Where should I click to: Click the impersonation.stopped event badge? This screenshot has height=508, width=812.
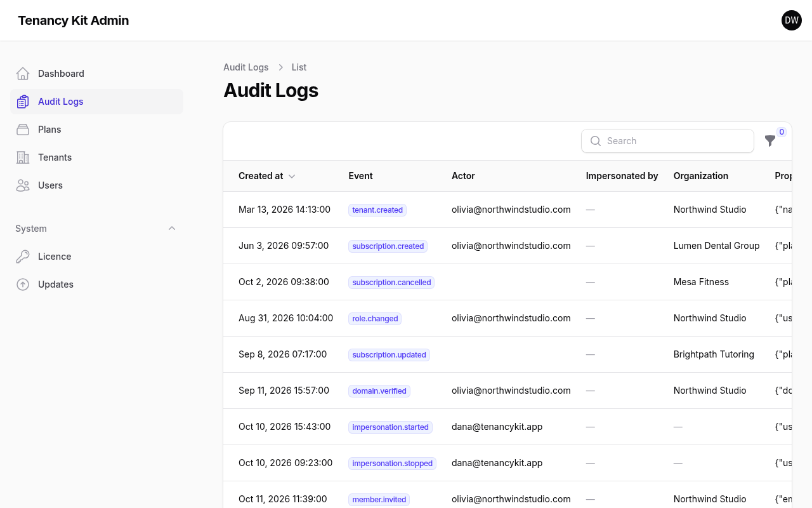point(392,464)
